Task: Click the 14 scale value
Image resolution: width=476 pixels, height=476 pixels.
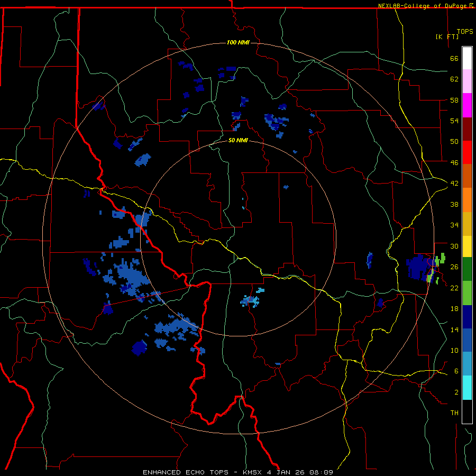Action: (454, 329)
